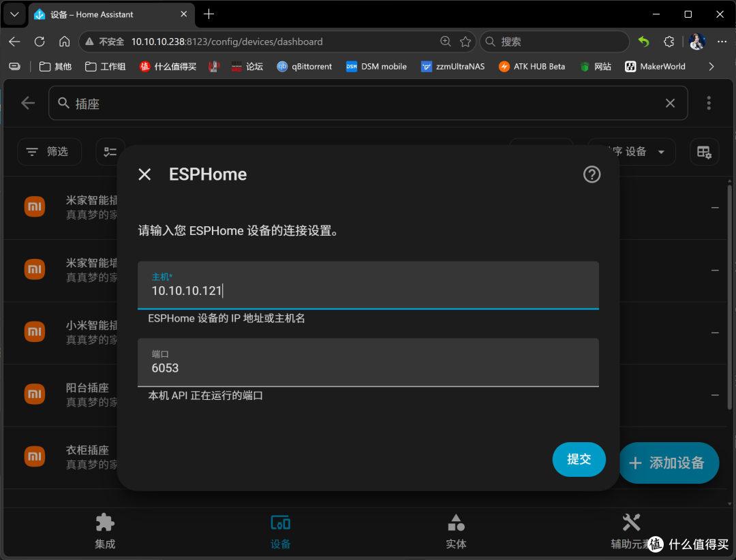Viewport: 736px width, 560px height.
Task: Open ESPHome help question mark icon
Action: 592,174
